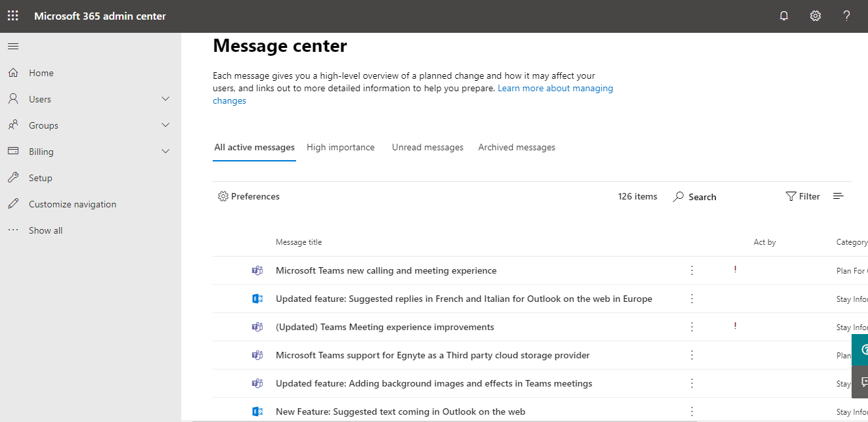This screenshot has width=868, height=422.
Task: Open the notifications bell
Action: (x=784, y=16)
